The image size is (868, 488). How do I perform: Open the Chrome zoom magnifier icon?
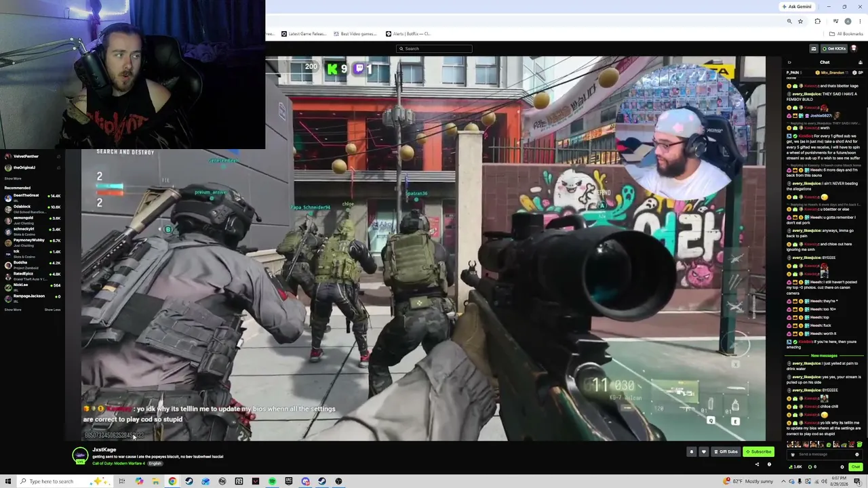789,21
